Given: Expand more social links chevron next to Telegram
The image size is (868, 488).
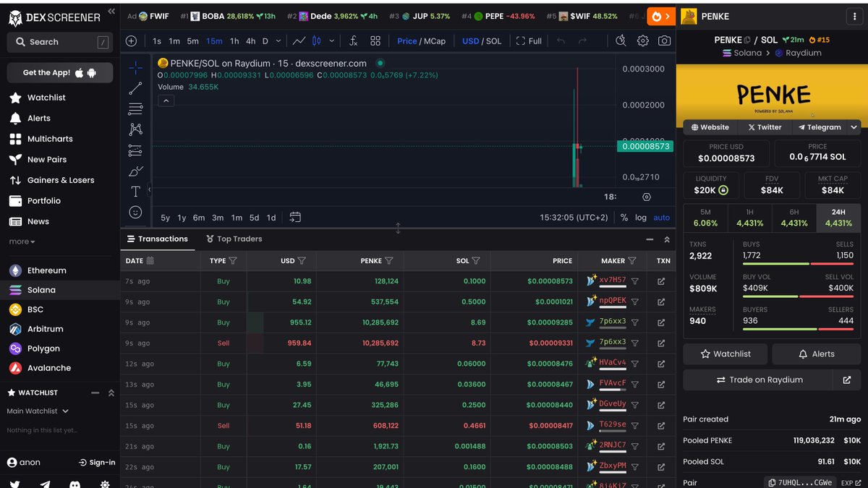Looking at the screenshot, I should [x=854, y=127].
